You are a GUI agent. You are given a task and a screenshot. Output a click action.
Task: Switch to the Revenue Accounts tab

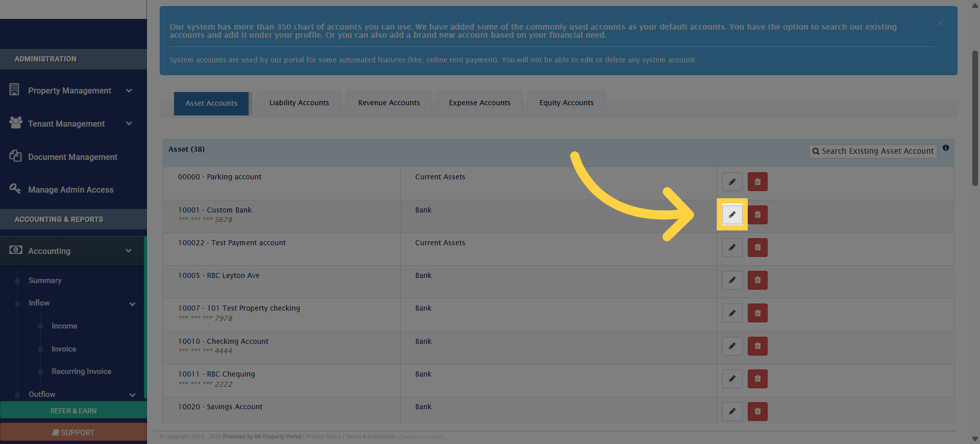pos(389,103)
